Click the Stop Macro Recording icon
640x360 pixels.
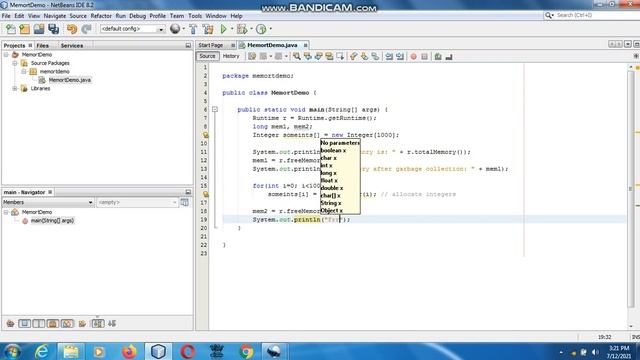tap(424, 56)
